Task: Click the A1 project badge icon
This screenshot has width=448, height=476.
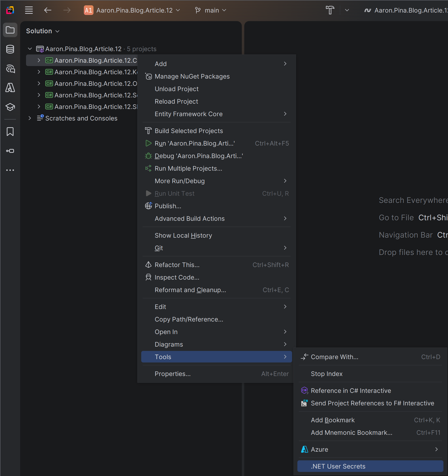Action: [x=88, y=10]
